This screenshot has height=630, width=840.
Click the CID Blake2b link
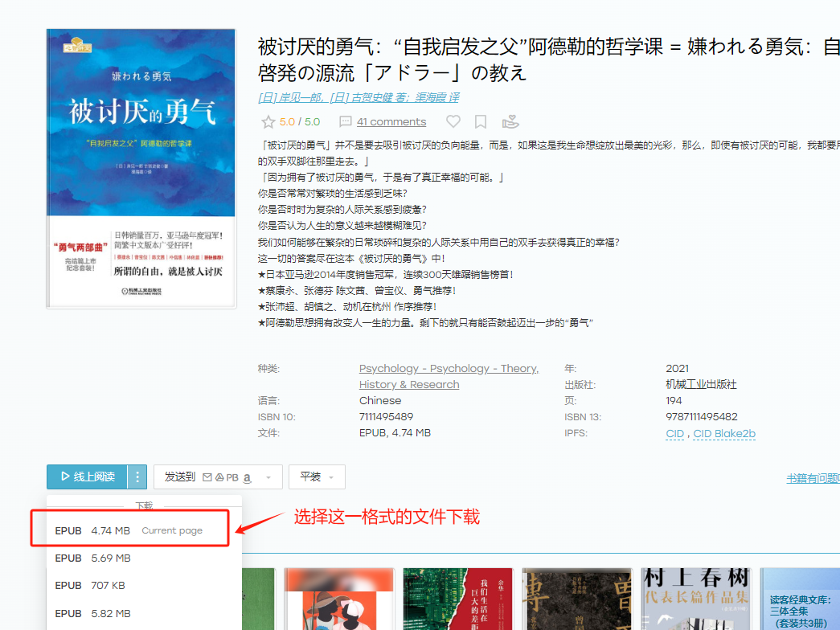724,434
